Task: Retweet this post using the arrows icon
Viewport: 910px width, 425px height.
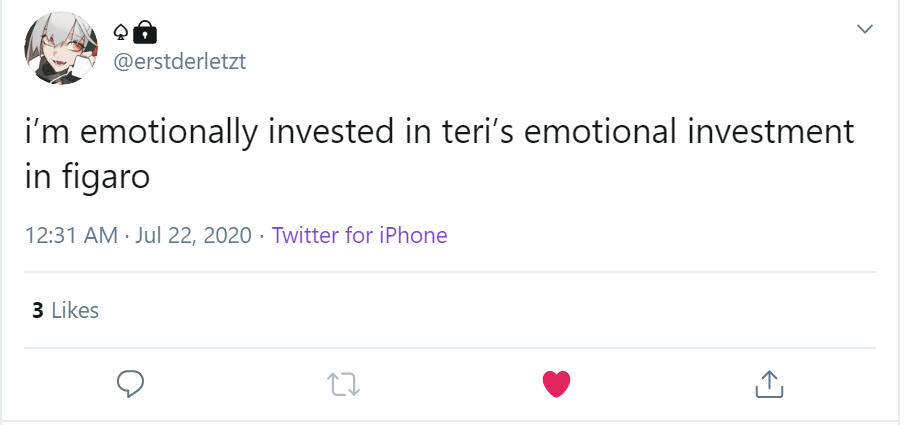Action: tap(343, 382)
